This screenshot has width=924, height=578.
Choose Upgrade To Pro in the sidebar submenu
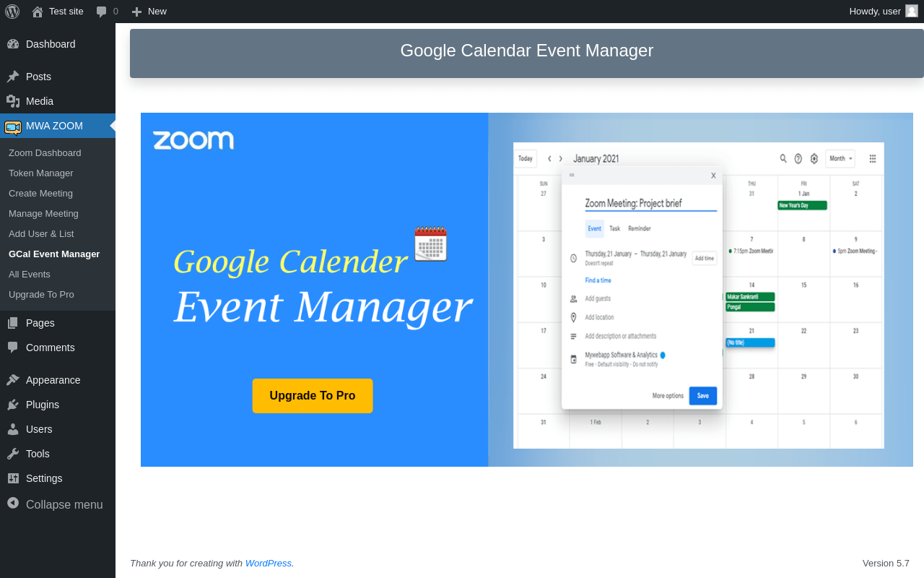[41, 295]
